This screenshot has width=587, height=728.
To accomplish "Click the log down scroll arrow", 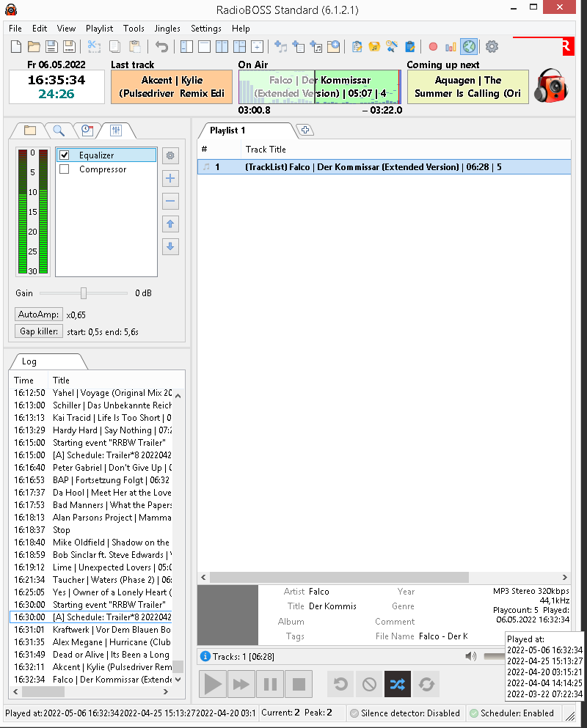I will (x=178, y=680).
